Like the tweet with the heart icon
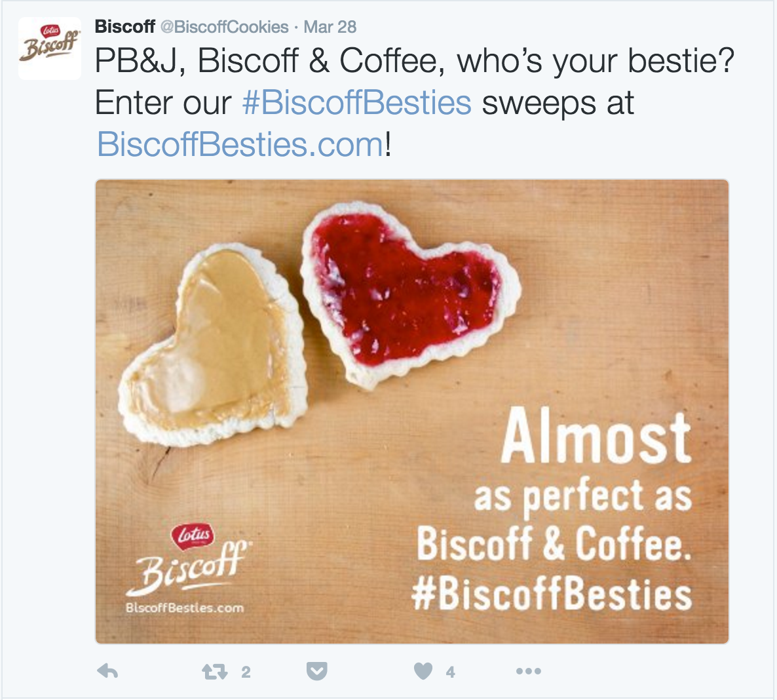This screenshot has height=700, width=777. (423, 671)
